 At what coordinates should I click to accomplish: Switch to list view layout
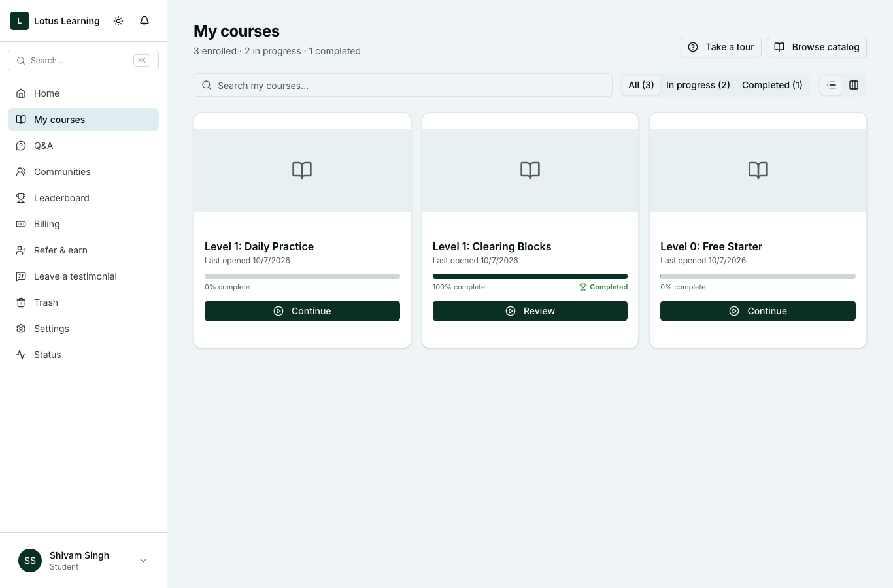coord(832,85)
